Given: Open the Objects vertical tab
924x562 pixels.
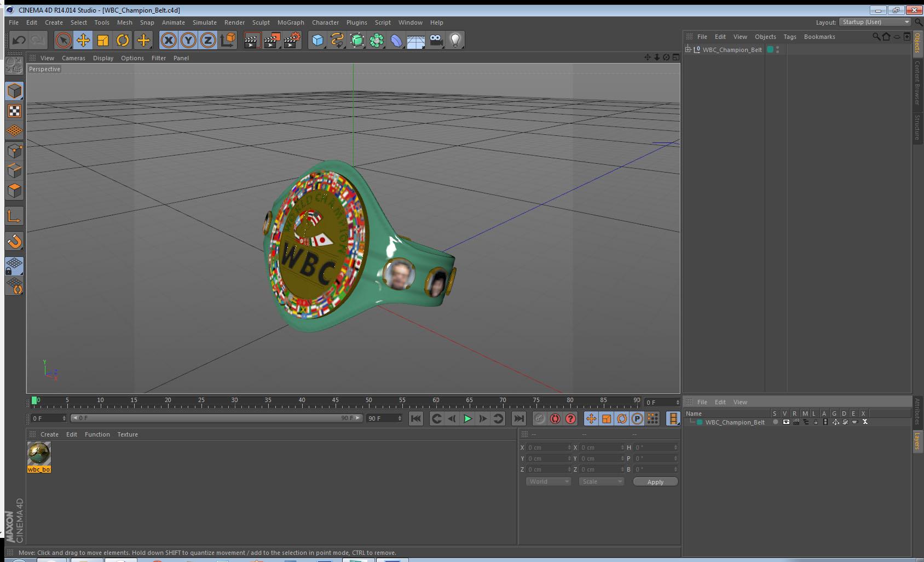Looking at the screenshot, I should (x=917, y=43).
